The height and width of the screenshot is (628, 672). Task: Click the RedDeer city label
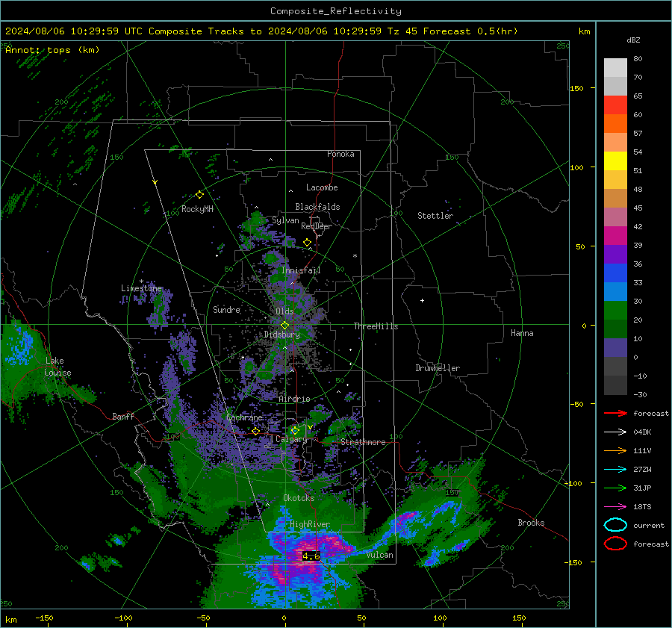tap(317, 226)
